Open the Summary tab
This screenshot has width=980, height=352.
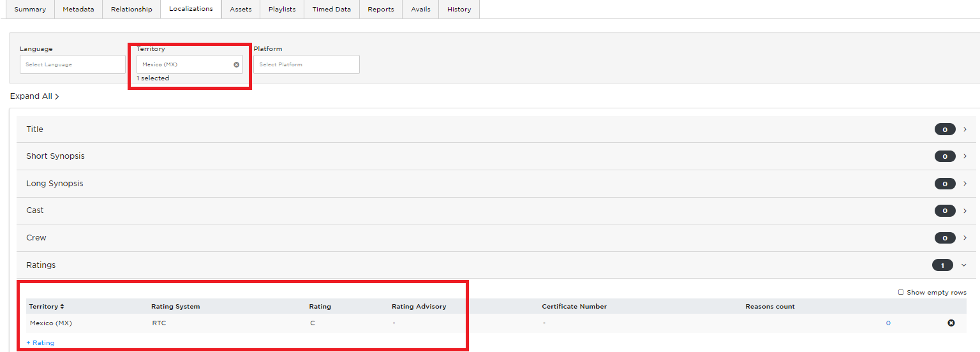pos(30,9)
